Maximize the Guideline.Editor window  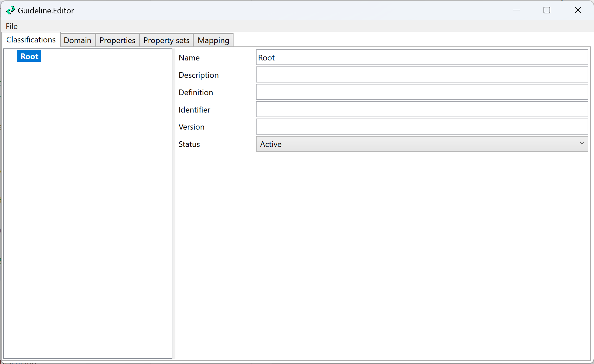(547, 10)
